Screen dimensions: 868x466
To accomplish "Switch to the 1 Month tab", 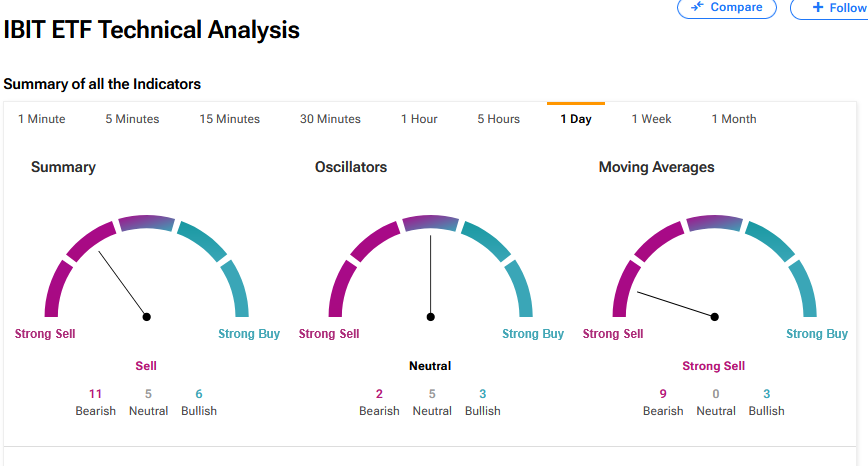I will pyautogui.click(x=733, y=119).
